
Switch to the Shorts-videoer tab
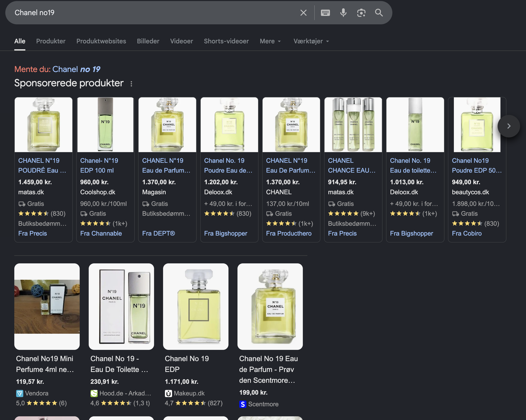point(226,41)
